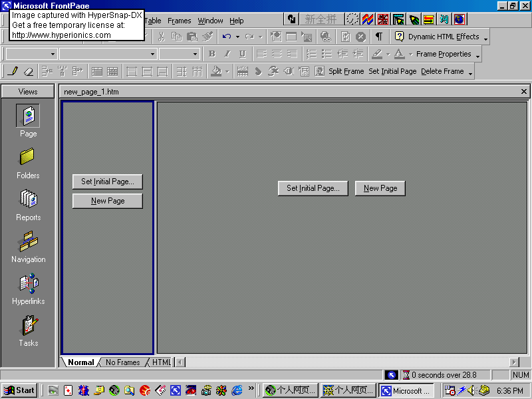Toggle Underline formatting
Screen dimensions: 532x399
(x=242, y=54)
